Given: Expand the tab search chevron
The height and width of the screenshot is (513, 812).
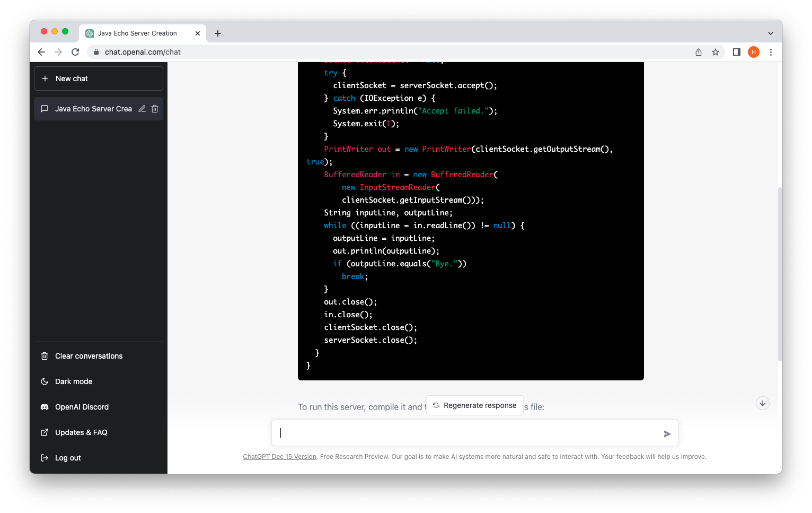Looking at the screenshot, I should click(x=770, y=33).
